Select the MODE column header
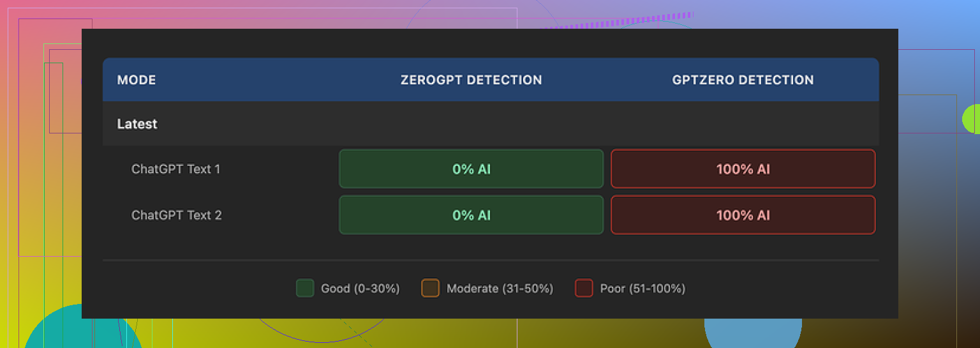This screenshot has height=348, width=980. pyautogui.click(x=137, y=80)
